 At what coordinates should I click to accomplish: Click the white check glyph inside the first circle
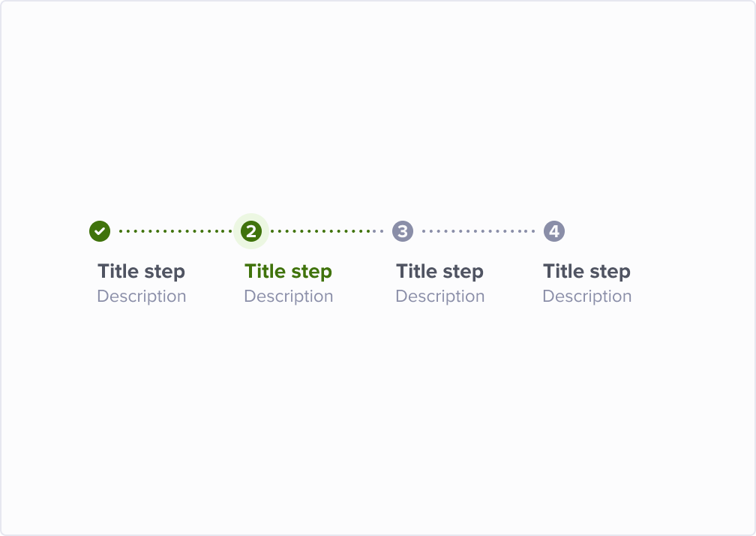point(100,231)
